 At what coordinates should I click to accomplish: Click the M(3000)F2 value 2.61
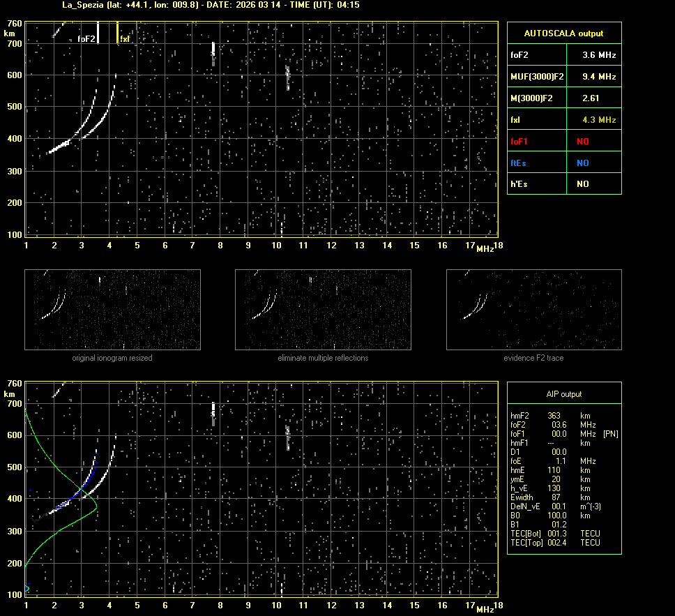click(x=591, y=98)
